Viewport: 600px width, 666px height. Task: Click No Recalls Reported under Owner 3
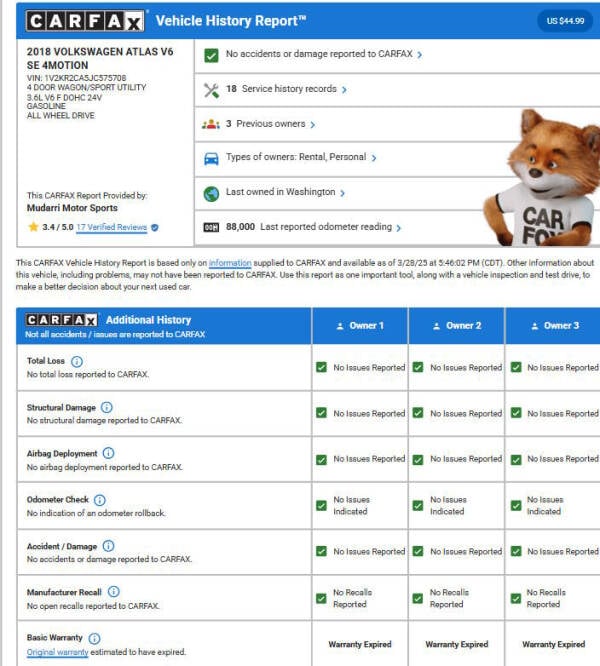(546, 598)
